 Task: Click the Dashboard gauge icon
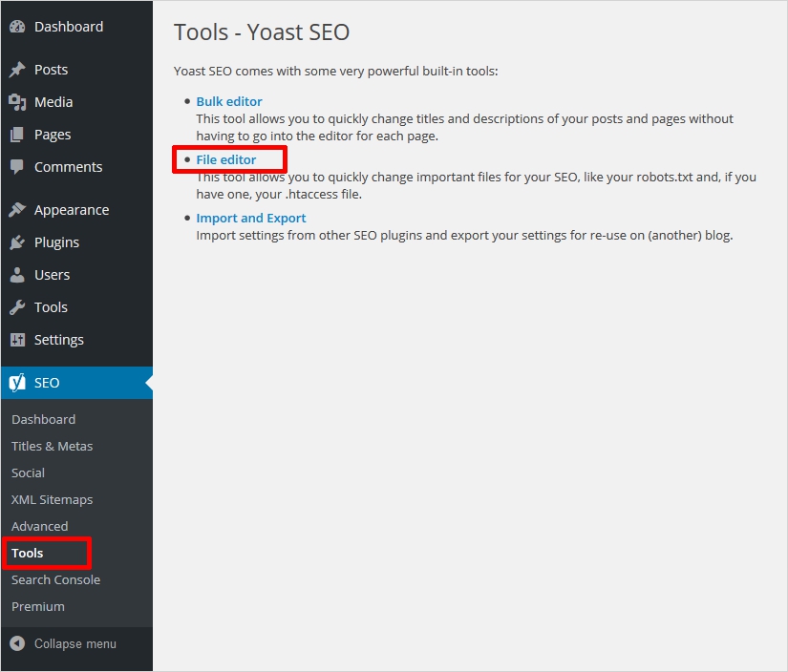17,27
